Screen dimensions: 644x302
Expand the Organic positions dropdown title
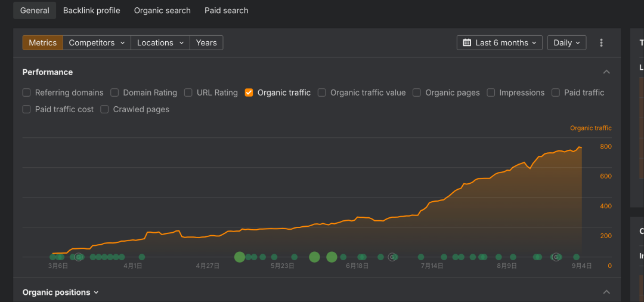pyautogui.click(x=60, y=292)
